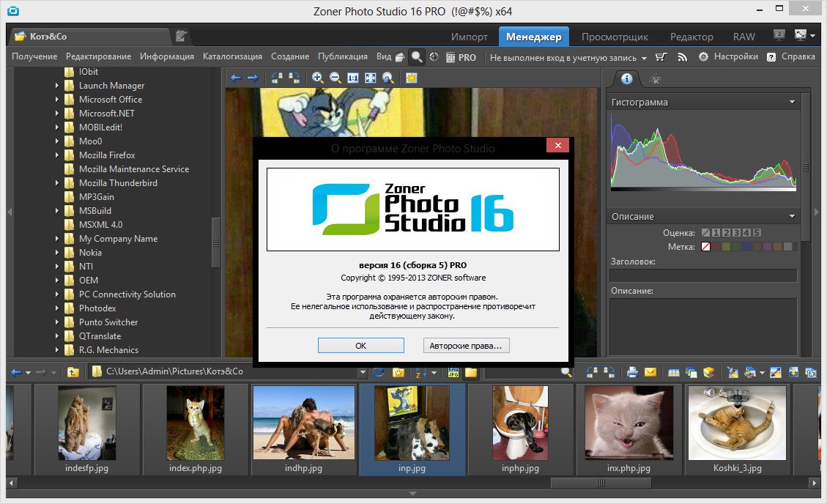
Task: Expand the Nokia folder node
Action: (57, 253)
